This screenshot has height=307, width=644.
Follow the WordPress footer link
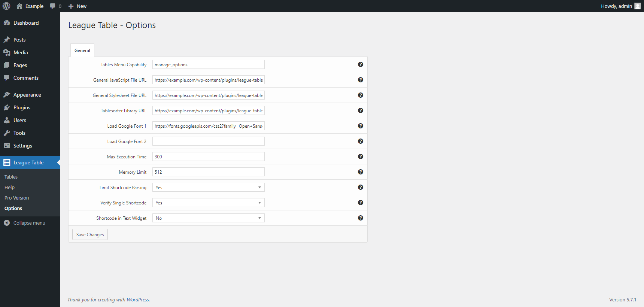pyautogui.click(x=138, y=300)
